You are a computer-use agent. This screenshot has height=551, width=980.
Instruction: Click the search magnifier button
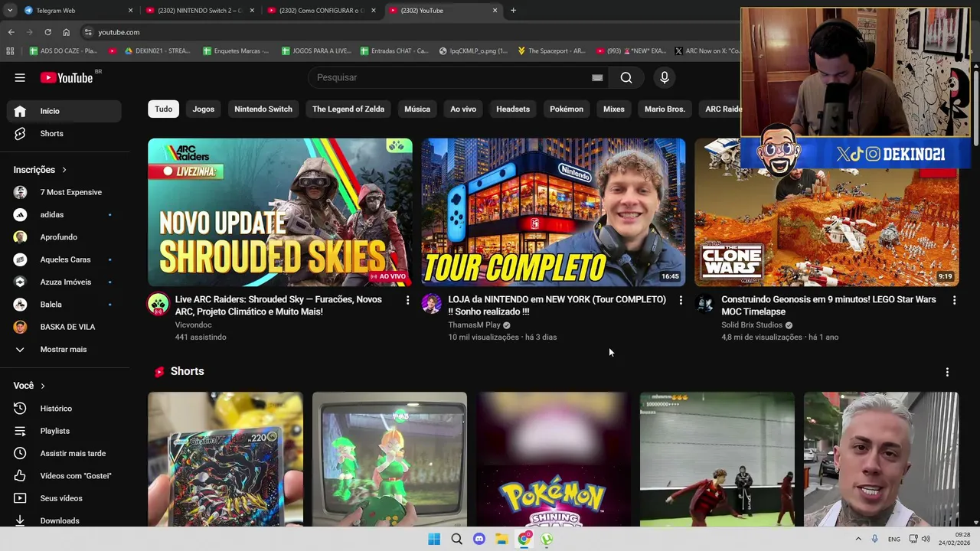(626, 77)
